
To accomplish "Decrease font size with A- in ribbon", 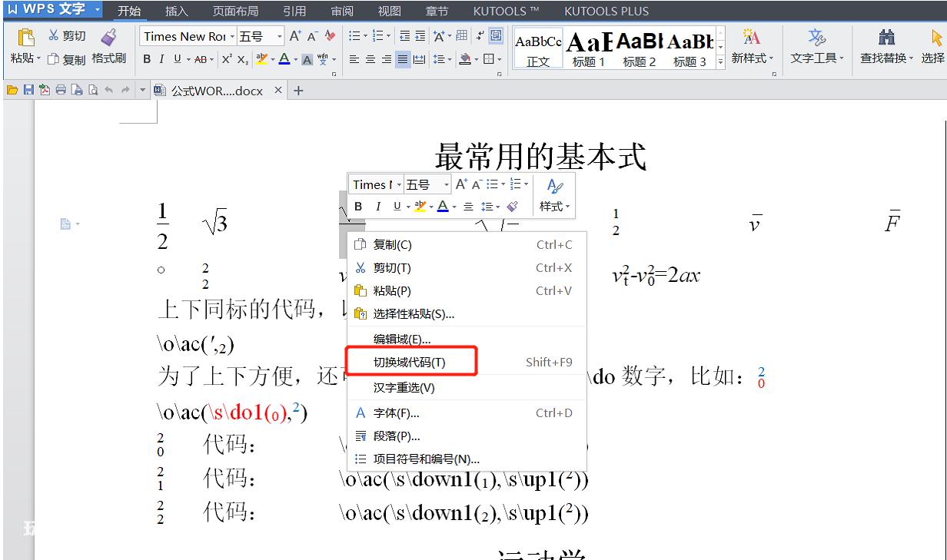I will (312, 36).
